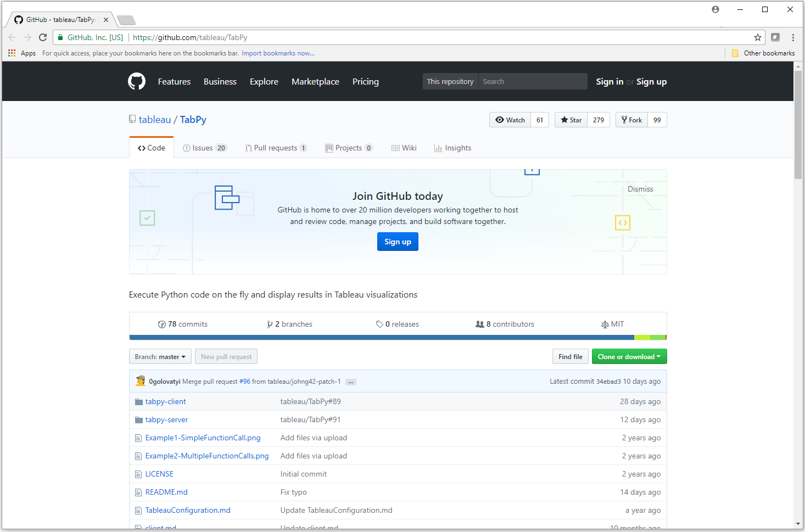805x532 pixels.
Task: Open the Wiki tab
Action: [x=404, y=148]
